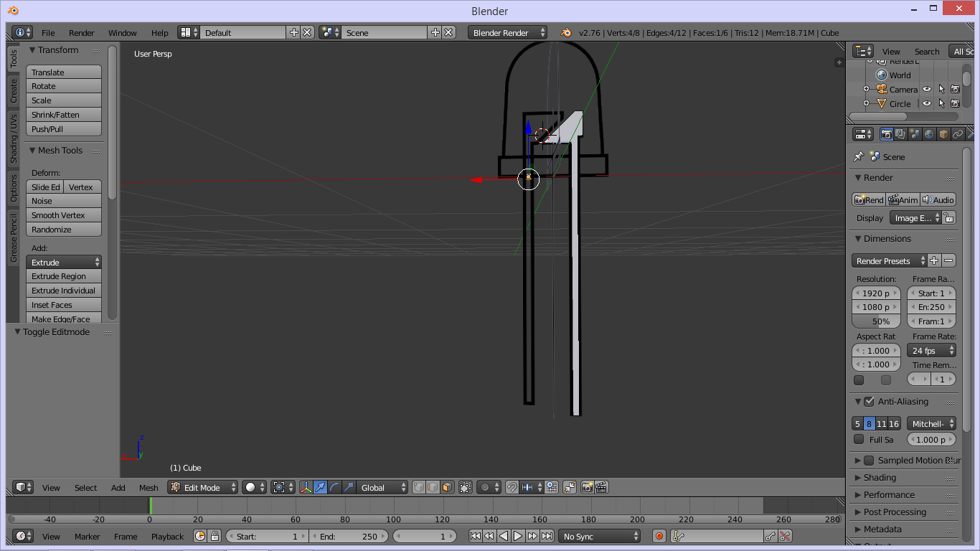Open the World properties tab
Screen dimensions: 980x551
tap(929, 134)
